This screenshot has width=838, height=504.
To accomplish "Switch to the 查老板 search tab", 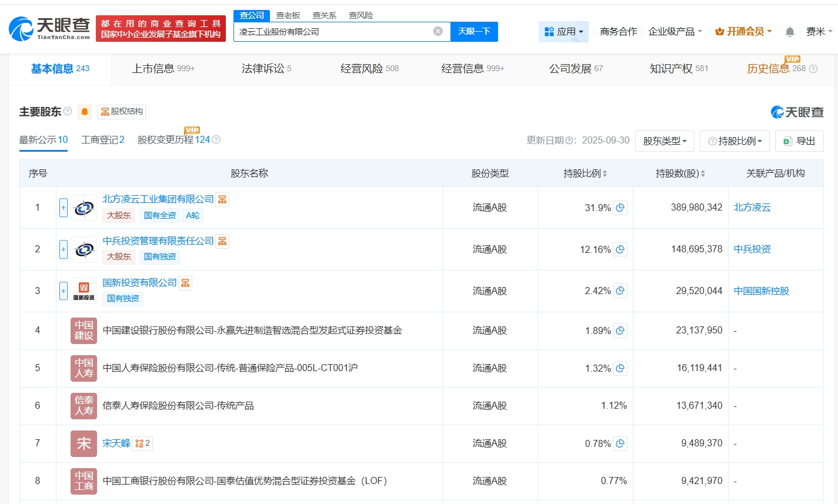I will click(x=288, y=15).
